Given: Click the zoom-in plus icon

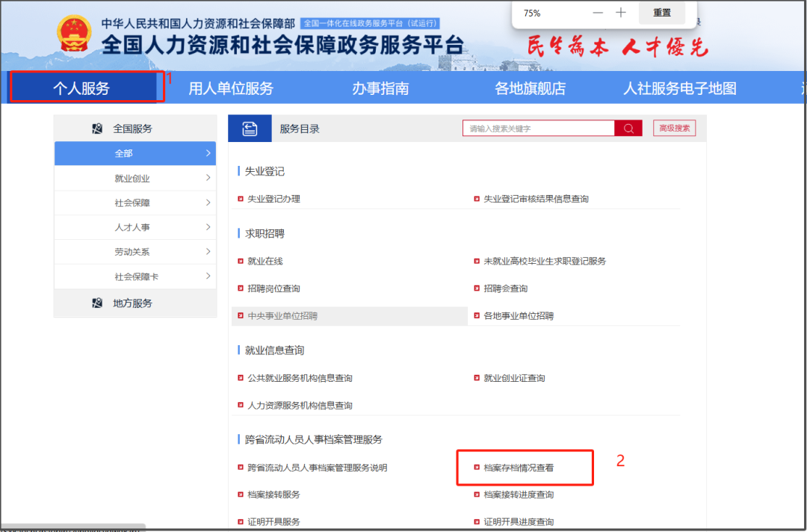Looking at the screenshot, I should (x=621, y=13).
